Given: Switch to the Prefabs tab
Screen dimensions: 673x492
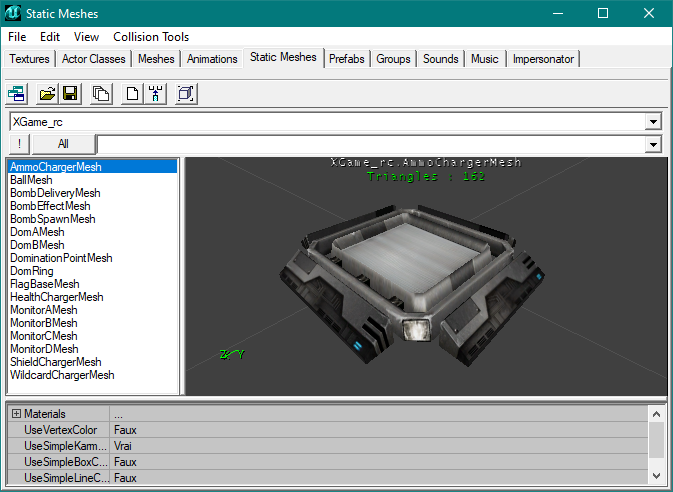Looking at the screenshot, I should 347,59.
